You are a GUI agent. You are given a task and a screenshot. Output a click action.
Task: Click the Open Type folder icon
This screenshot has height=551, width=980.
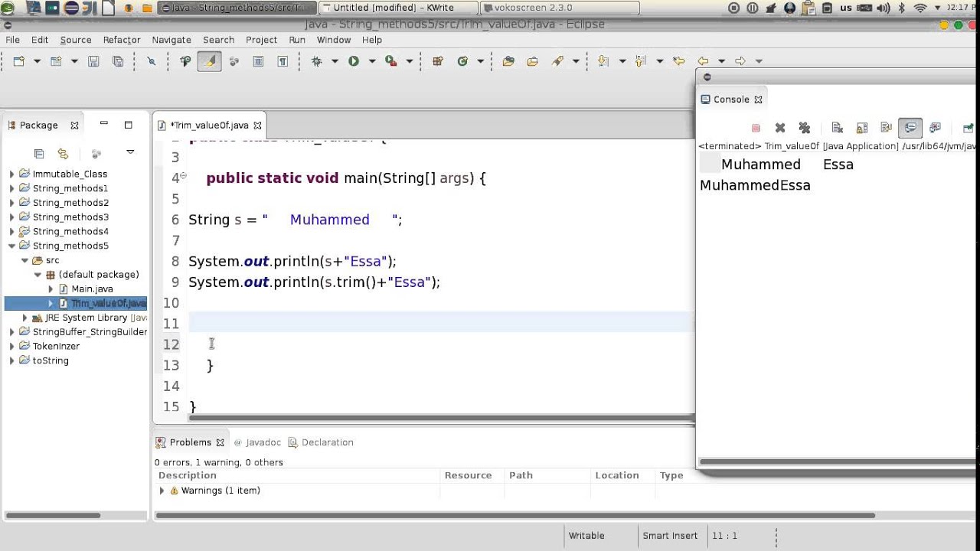508,61
